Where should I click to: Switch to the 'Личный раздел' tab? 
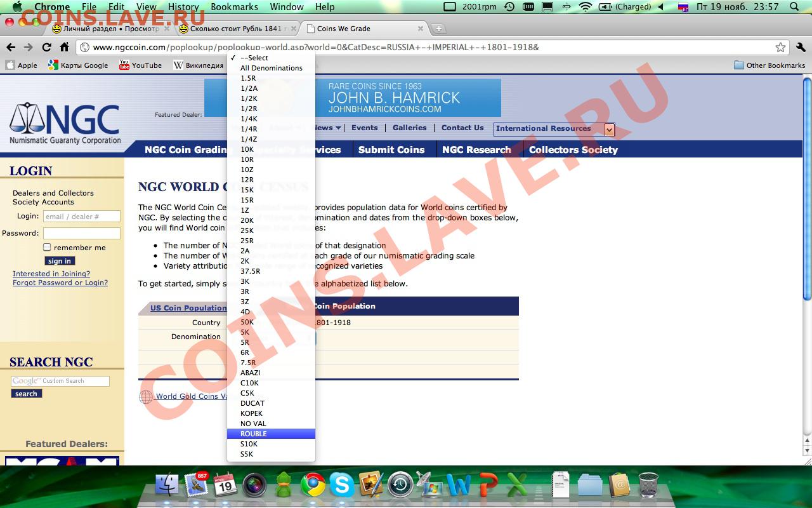109,29
